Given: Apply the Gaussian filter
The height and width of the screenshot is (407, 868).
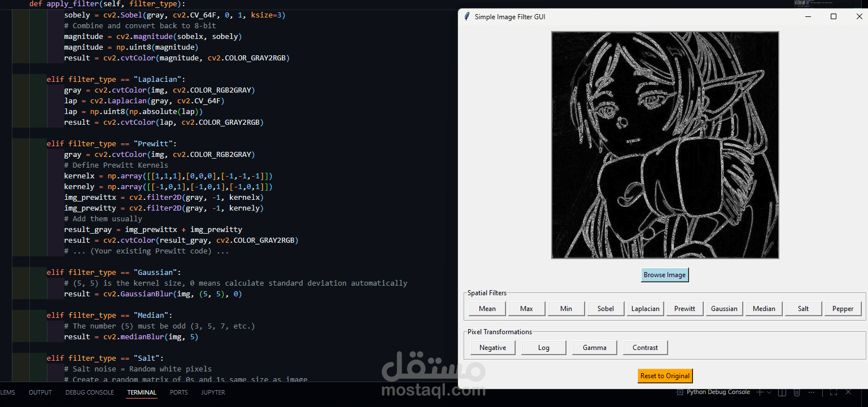Looking at the screenshot, I should [x=725, y=308].
